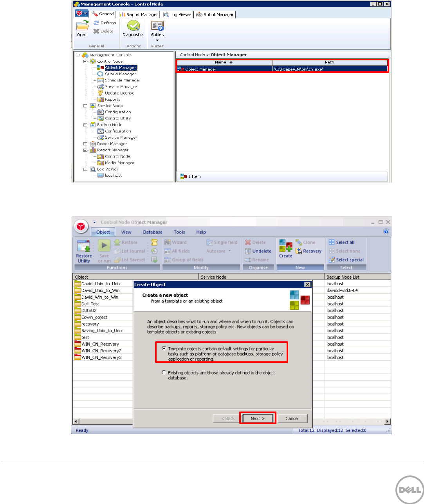Click the Wizard modify command
This screenshot has width=424, height=504.
pyautogui.click(x=175, y=243)
